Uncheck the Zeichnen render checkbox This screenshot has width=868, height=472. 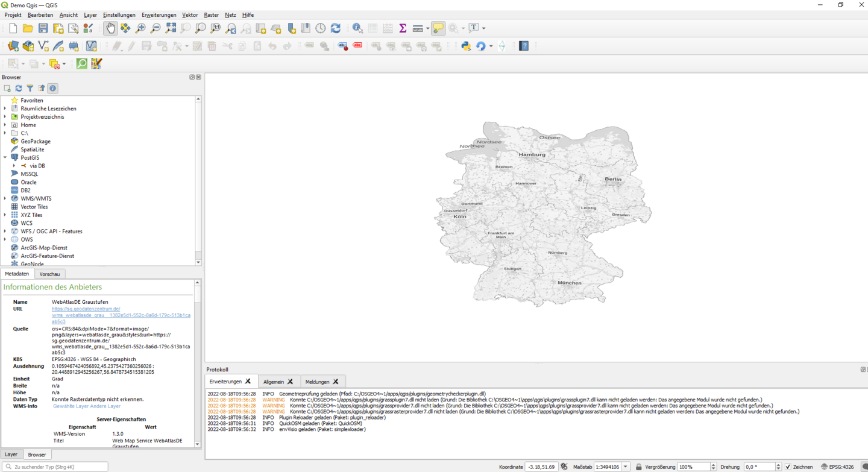pos(788,467)
